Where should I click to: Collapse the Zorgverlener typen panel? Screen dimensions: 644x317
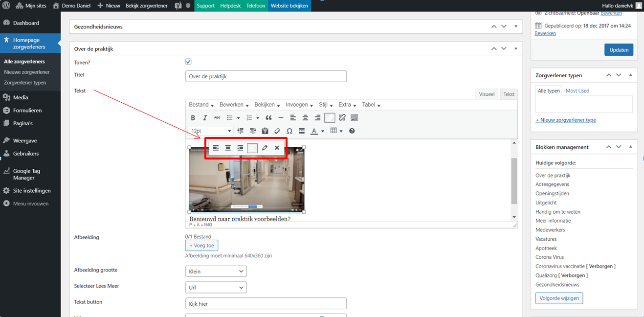pyautogui.click(x=631, y=75)
